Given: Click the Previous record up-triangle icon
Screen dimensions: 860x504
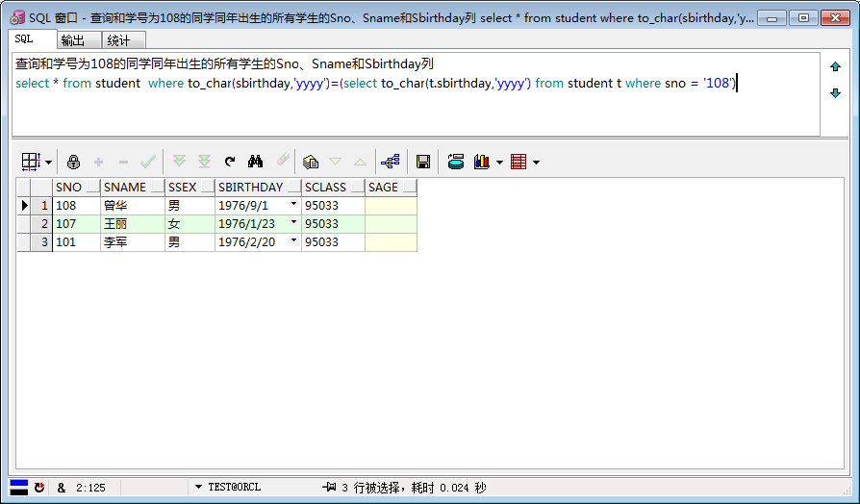Looking at the screenshot, I should pos(361,162).
